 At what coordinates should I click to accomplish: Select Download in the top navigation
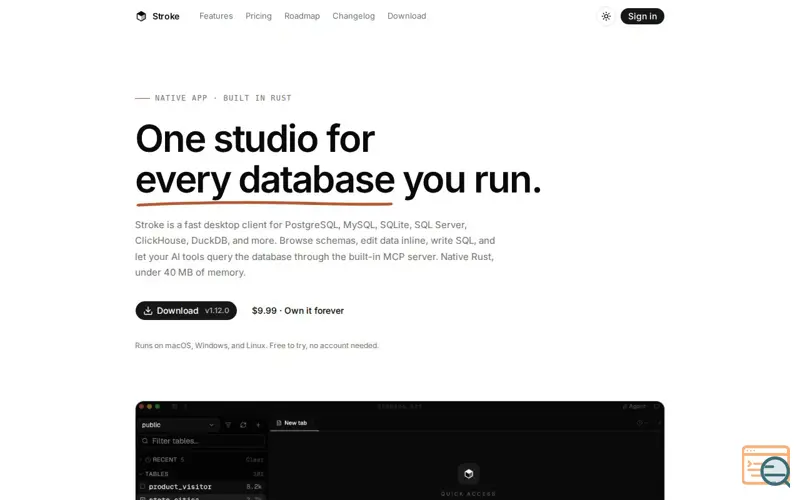click(407, 16)
